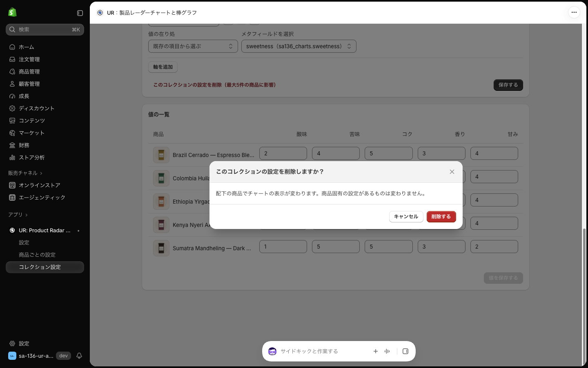Screen dimensions: 588x368
Task: Open 商品管理 products tag icon
Action: (12, 72)
